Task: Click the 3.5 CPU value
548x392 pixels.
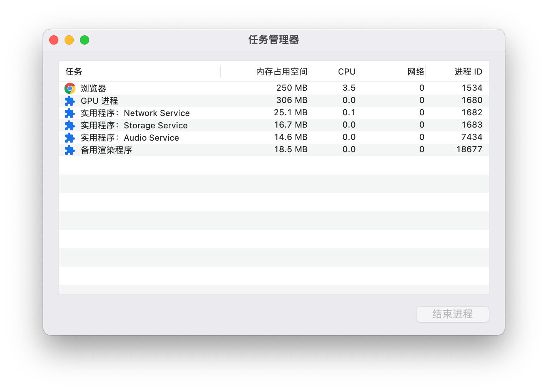Action: [349, 88]
